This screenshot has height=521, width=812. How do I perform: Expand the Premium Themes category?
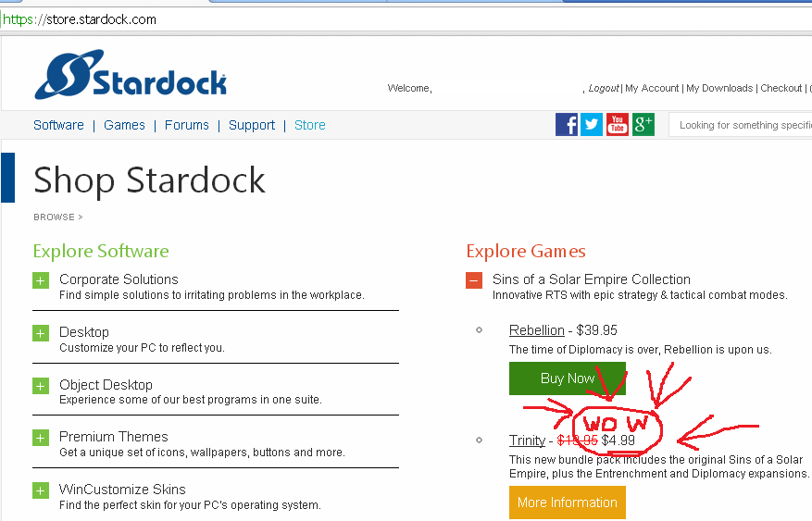(x=41, y=439)
